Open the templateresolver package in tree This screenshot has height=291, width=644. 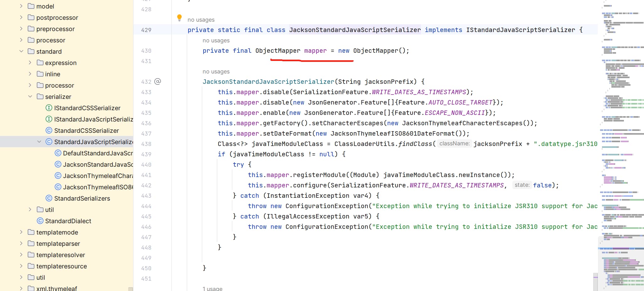pos(61,255)
